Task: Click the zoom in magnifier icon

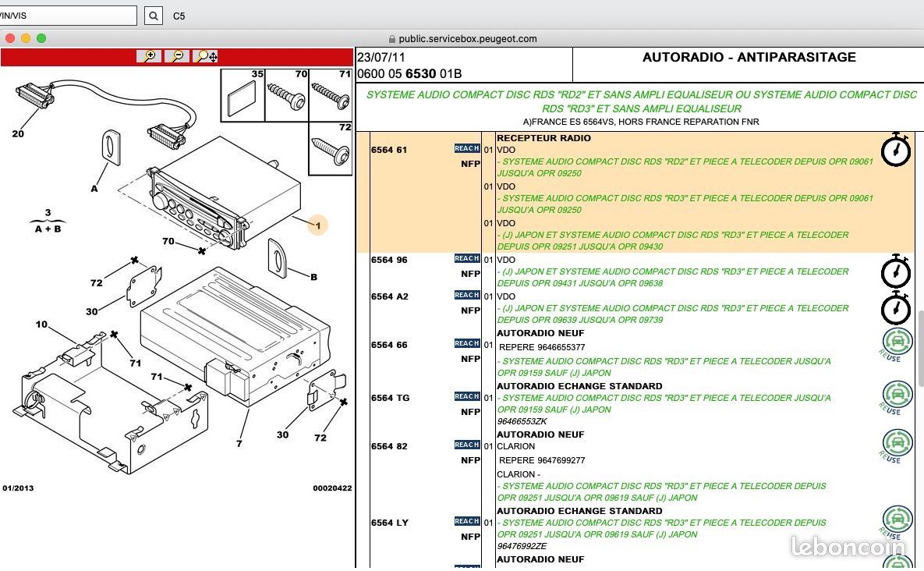Action: click(148, 56)
